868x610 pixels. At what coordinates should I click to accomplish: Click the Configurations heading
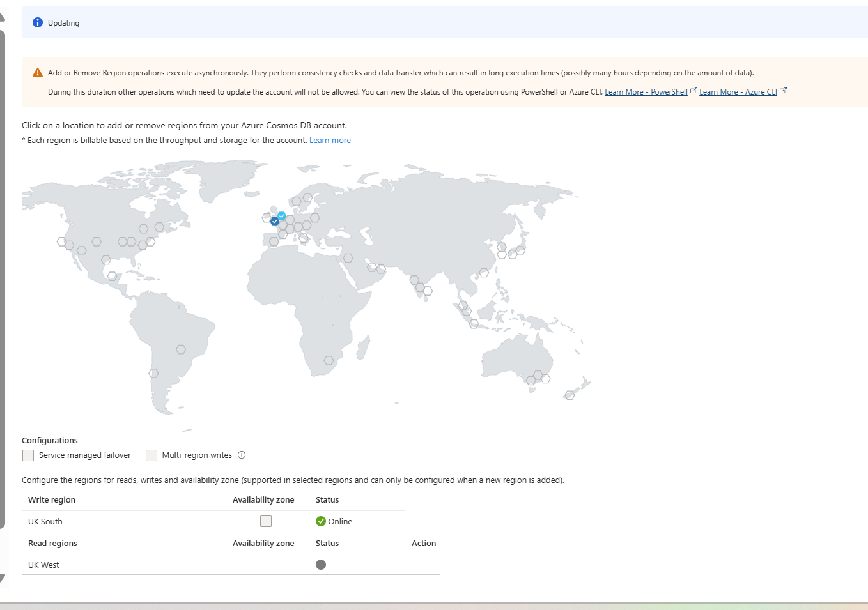point(50,441)
